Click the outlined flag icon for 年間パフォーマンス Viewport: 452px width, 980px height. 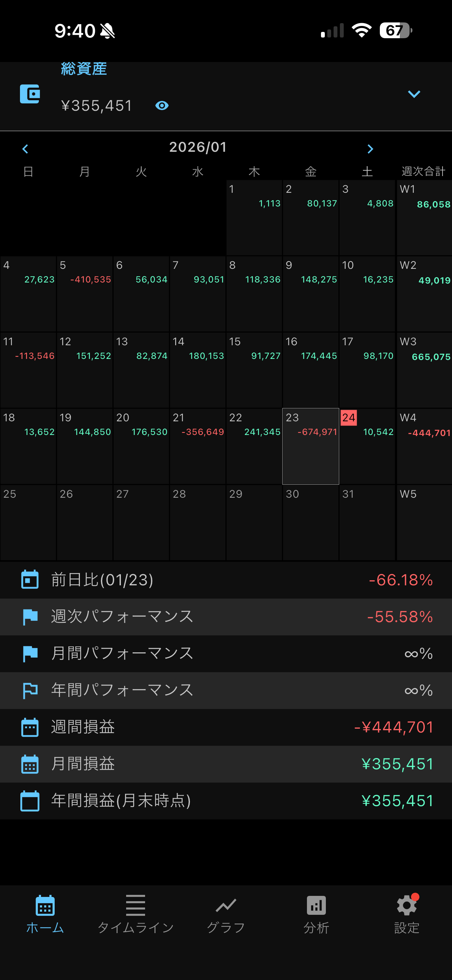pyautogui.click(x=30, y=690)
